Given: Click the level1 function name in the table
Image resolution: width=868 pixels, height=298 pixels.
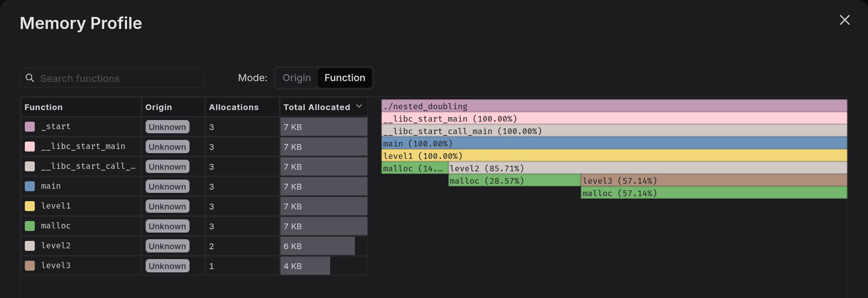Looking at the screenshot, I should (x=56, y=206).
